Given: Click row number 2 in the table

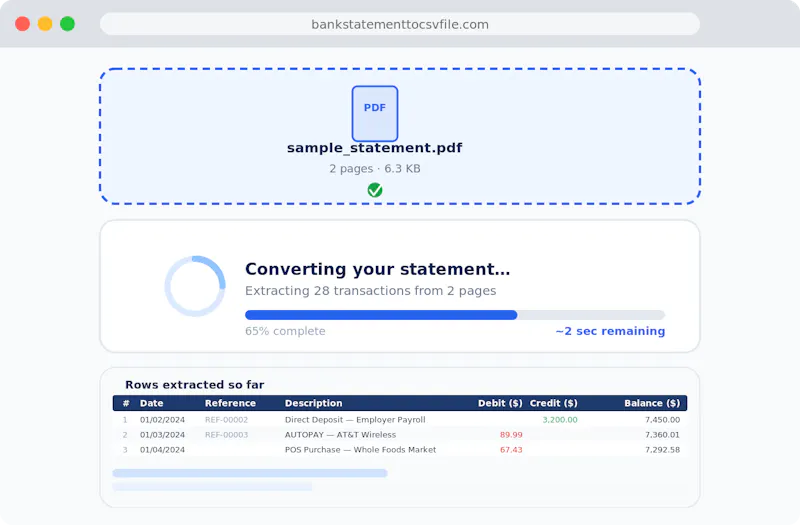Looking at the screenshot, I should click(125, 435).
